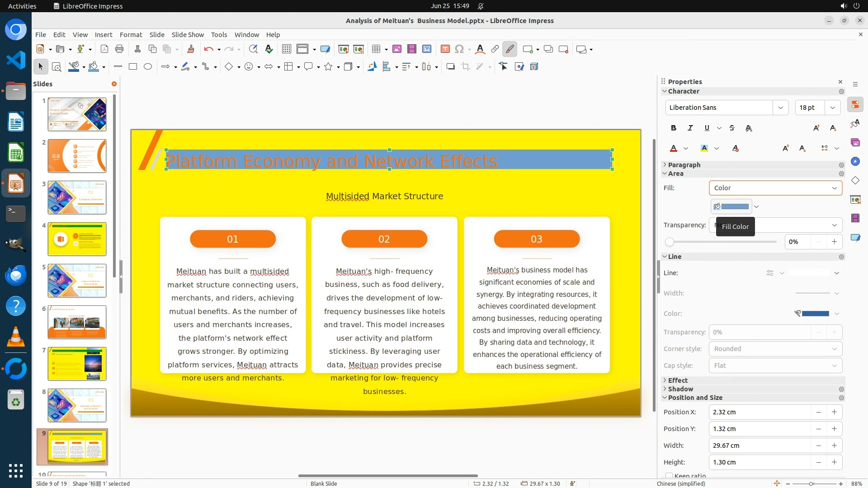Open the font size dropdown

832,108
